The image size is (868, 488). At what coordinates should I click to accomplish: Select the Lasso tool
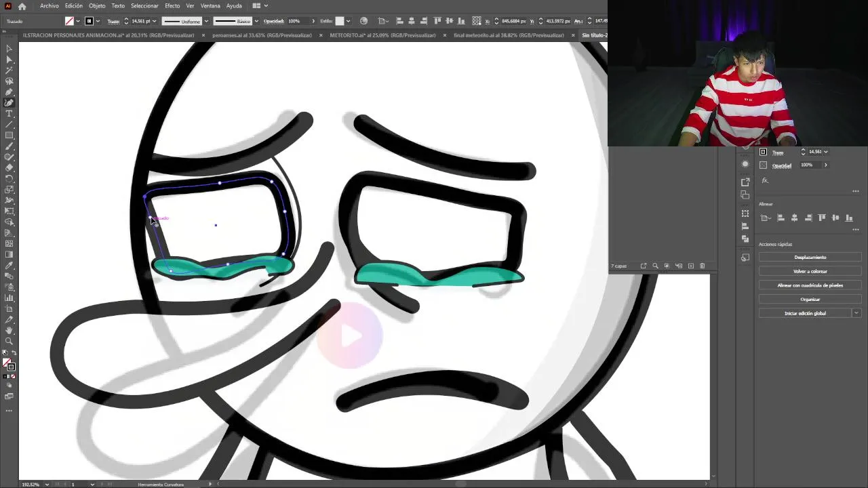[x=9, y=81]
